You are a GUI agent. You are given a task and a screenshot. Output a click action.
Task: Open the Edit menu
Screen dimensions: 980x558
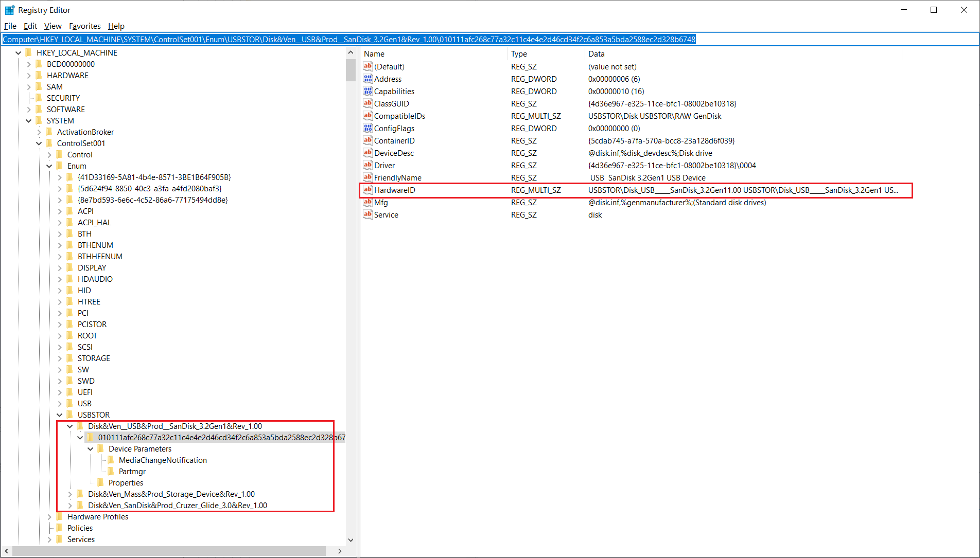(x=30, y=26)
